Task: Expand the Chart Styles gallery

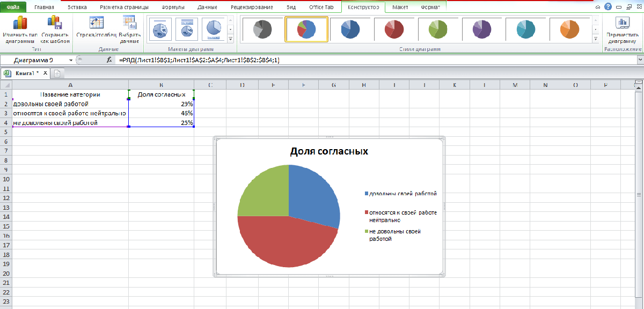Action: pos(595,39)
